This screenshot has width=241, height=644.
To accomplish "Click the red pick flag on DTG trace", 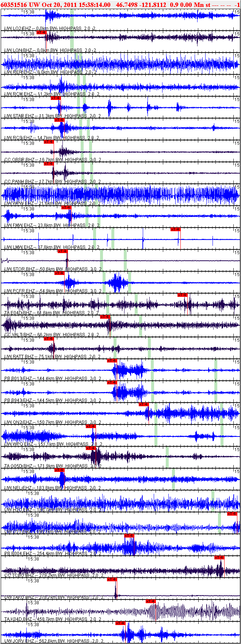I will click(x=232, y=514).
